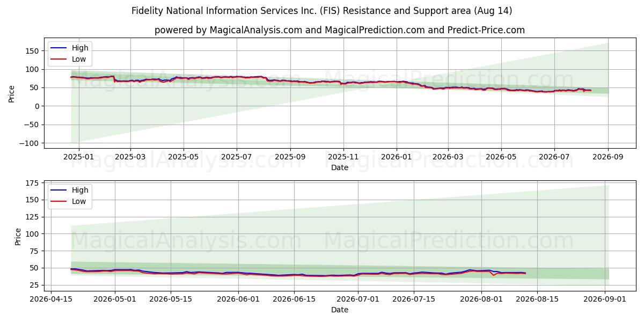
Task: Click the '2026-05' tick label on the top chart
Action: tap(501, 157)
